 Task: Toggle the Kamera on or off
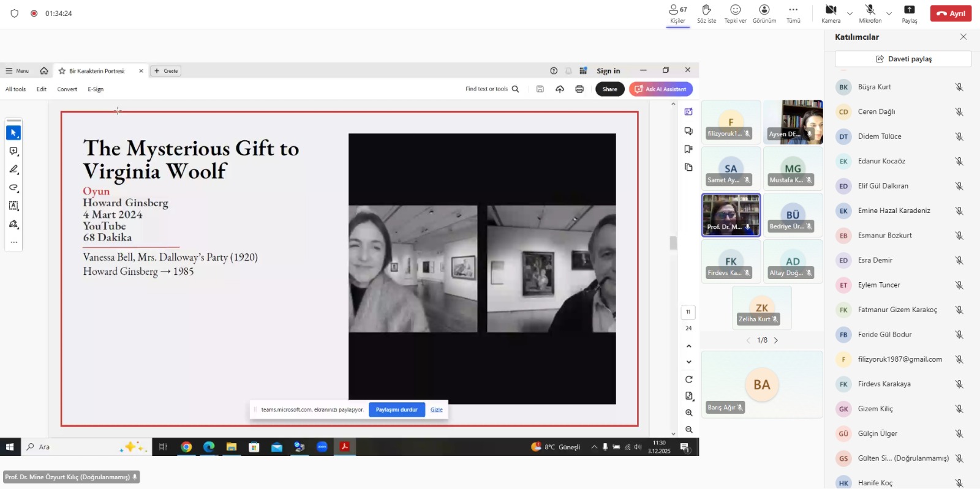coord(831,13)
